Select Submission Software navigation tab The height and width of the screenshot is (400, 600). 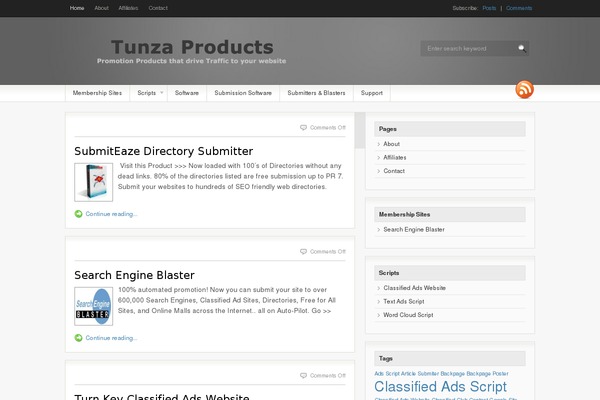243,93
